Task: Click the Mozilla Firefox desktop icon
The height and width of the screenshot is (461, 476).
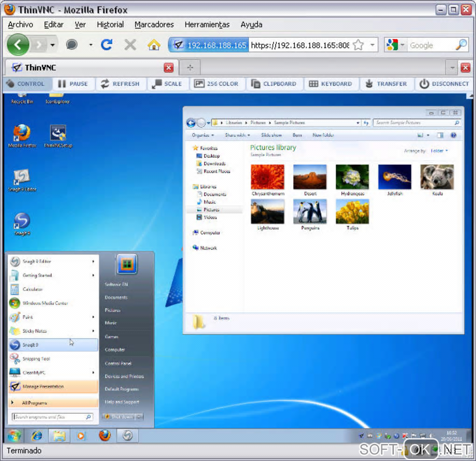Action: click(x=22, y=135)
